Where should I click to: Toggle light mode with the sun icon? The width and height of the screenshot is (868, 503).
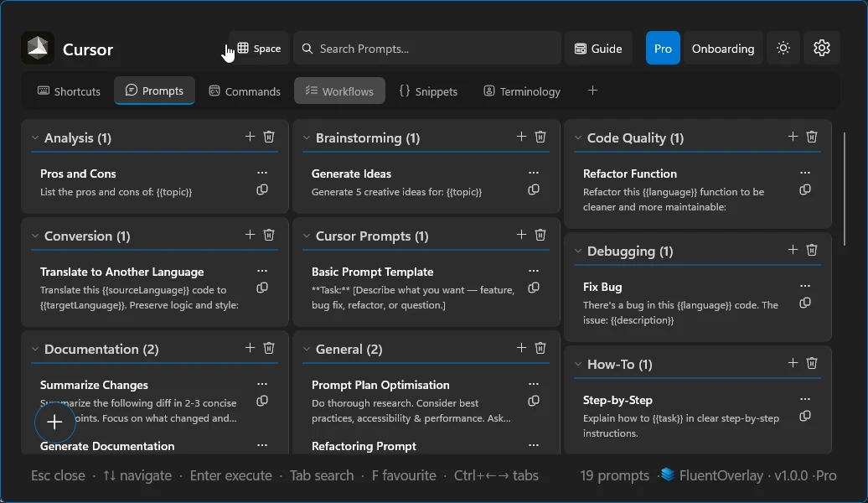click(x=783, y=48)
